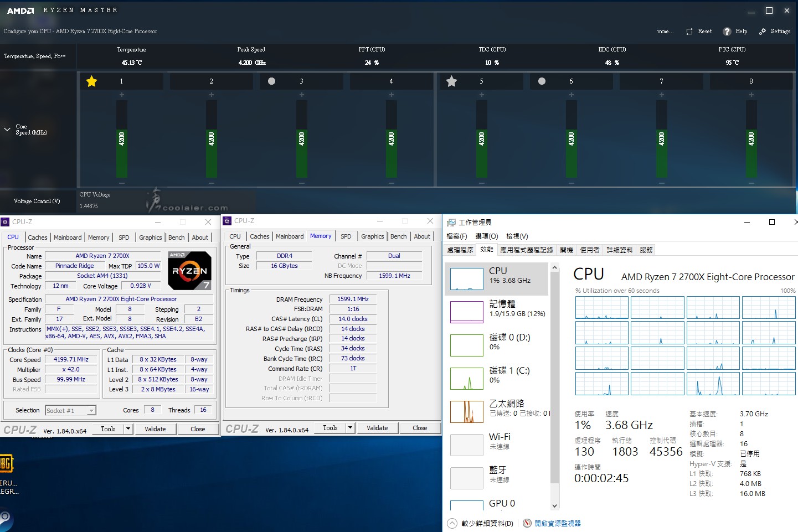Select Disk 1 (C:) performance item

[x=497, y=378]
